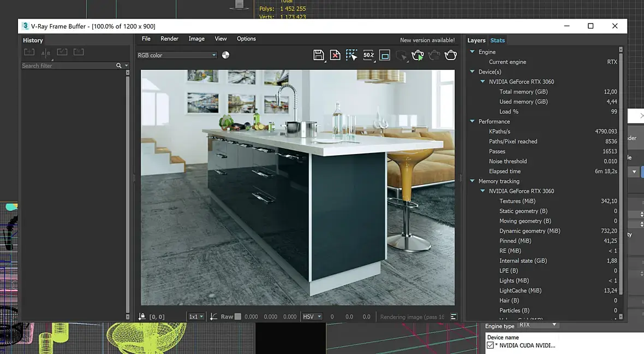Click the 50% test resolution icon

pyautogui.click(x=368, y=55)
